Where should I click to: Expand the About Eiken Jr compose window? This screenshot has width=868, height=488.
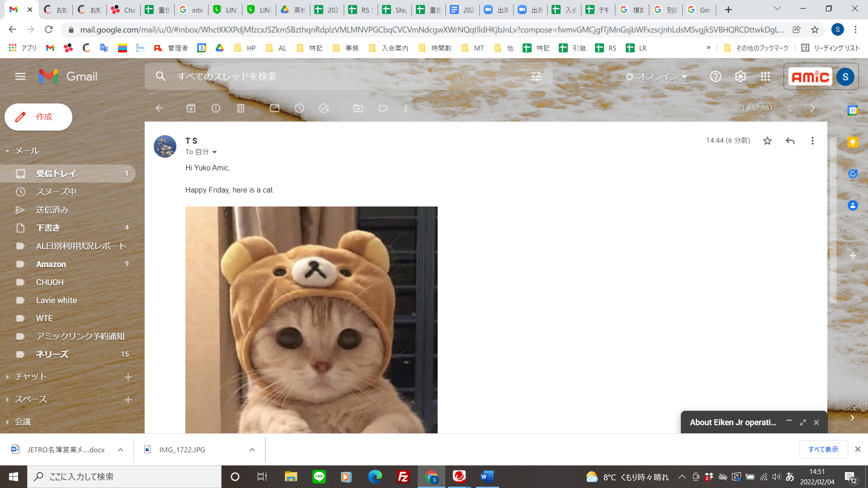click(803, 422)
